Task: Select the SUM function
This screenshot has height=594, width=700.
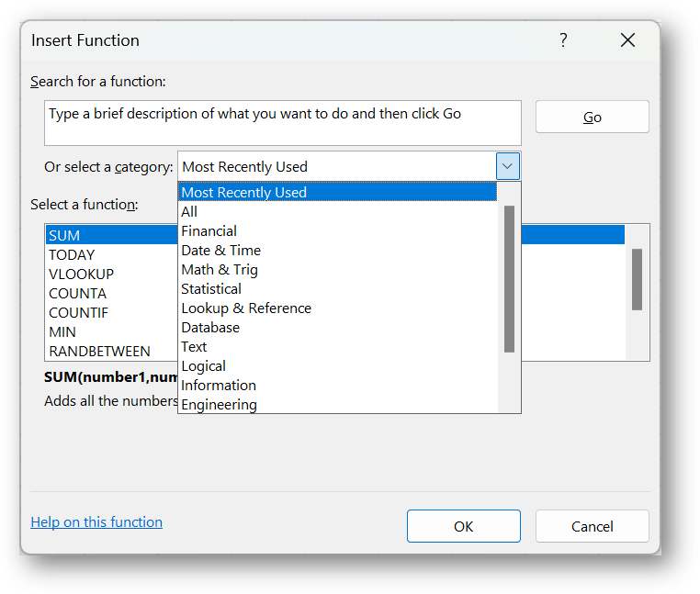Action: tap(111, 235)
